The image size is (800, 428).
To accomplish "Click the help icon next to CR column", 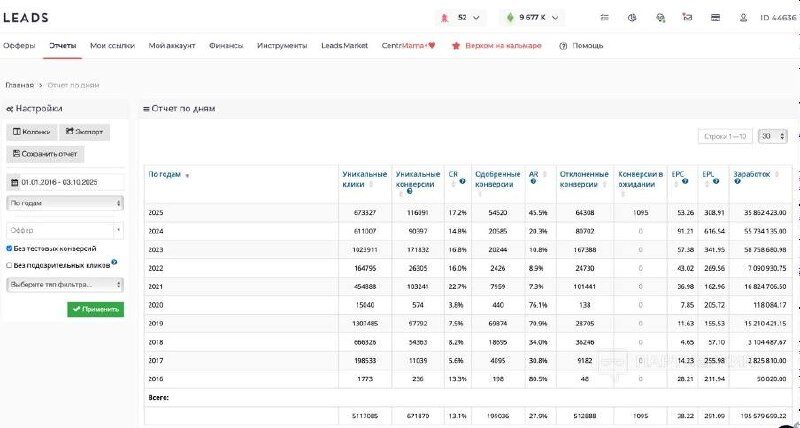I will click(x=462, y=181).
